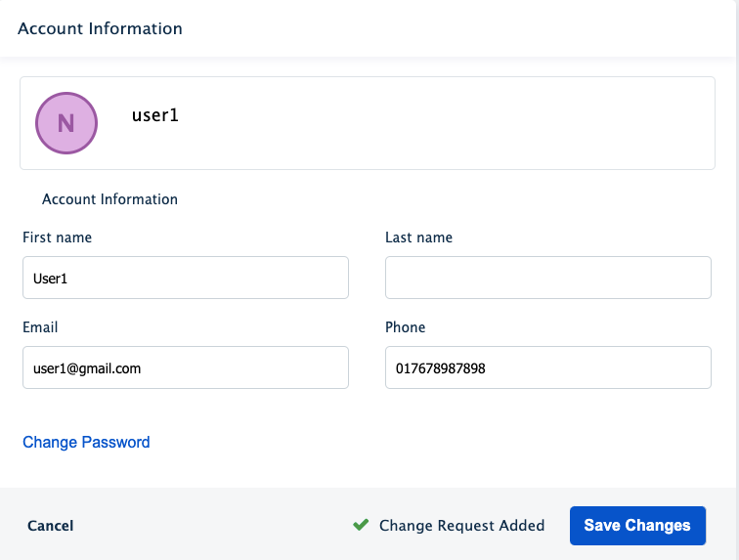Screen dimensions: 739x560
Task: Select the Email field containing user1@gmail.com
Action: point(185,367)
